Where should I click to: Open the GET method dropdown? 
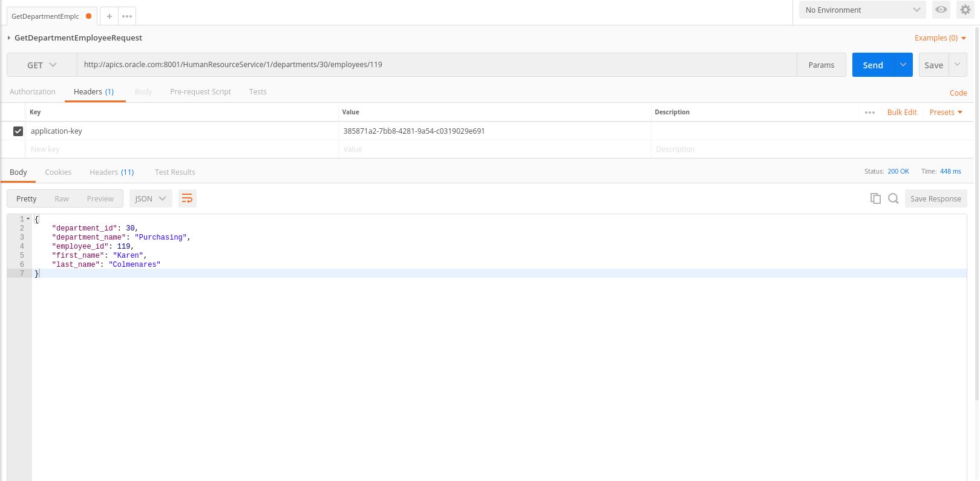click(x=42, y=65)
